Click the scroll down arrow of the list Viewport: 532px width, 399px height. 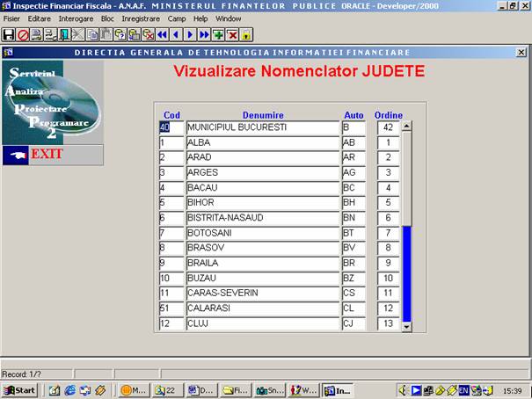406,326
